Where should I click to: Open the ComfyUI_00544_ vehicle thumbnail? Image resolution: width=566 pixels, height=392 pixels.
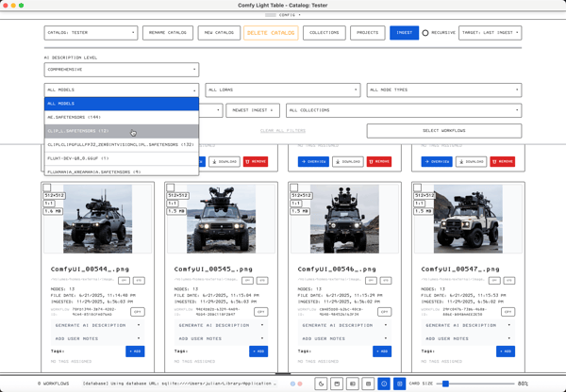[x=98, y=219]
